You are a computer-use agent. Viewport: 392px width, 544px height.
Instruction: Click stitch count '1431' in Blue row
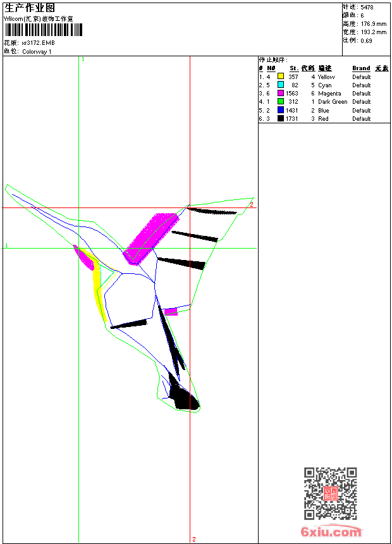[292, 110]
